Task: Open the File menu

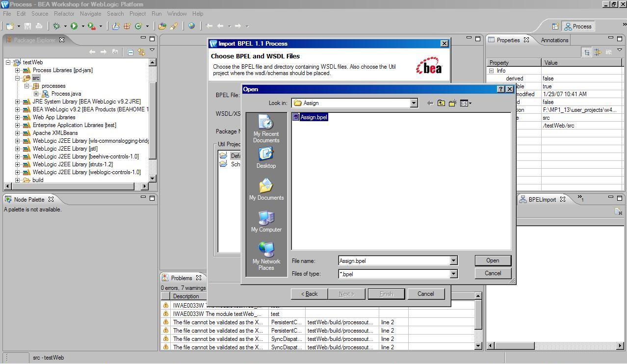Action: pyautogui.click(x=7, y=14)
